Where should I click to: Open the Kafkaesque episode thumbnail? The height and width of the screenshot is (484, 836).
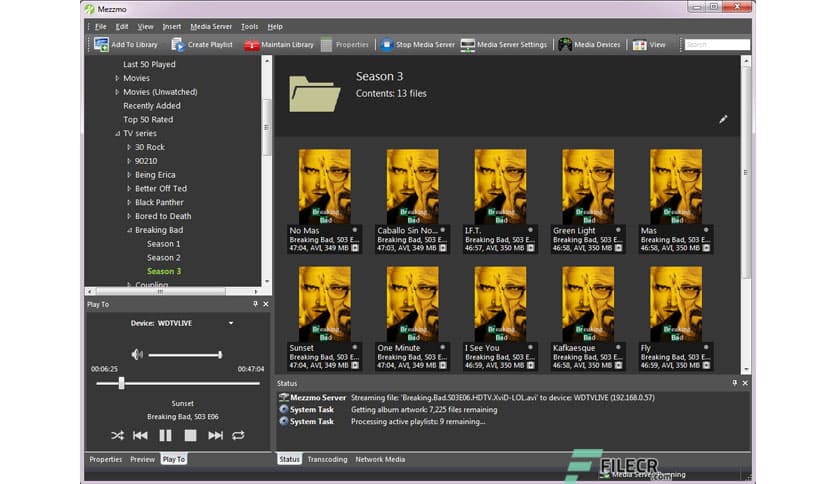click(588, 304)
